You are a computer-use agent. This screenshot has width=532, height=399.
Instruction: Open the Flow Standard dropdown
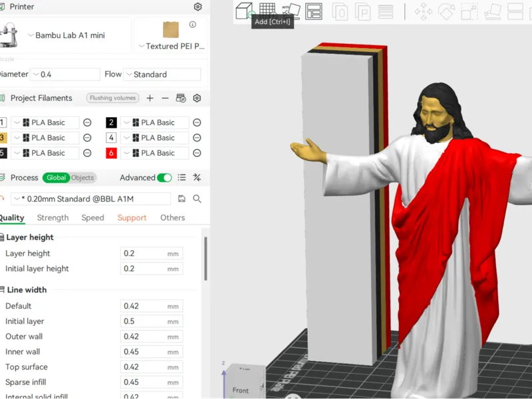click(x=162, y=74)
